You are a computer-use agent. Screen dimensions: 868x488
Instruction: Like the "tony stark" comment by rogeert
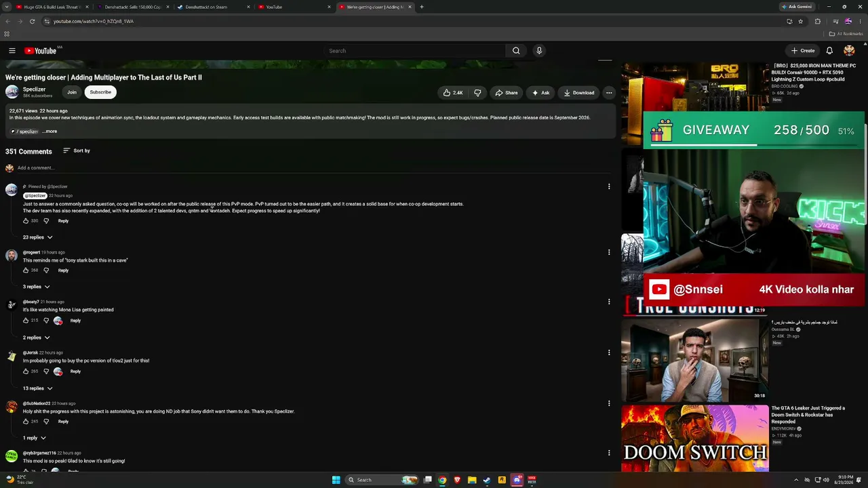pyautogui.click(x=26, y=270)
